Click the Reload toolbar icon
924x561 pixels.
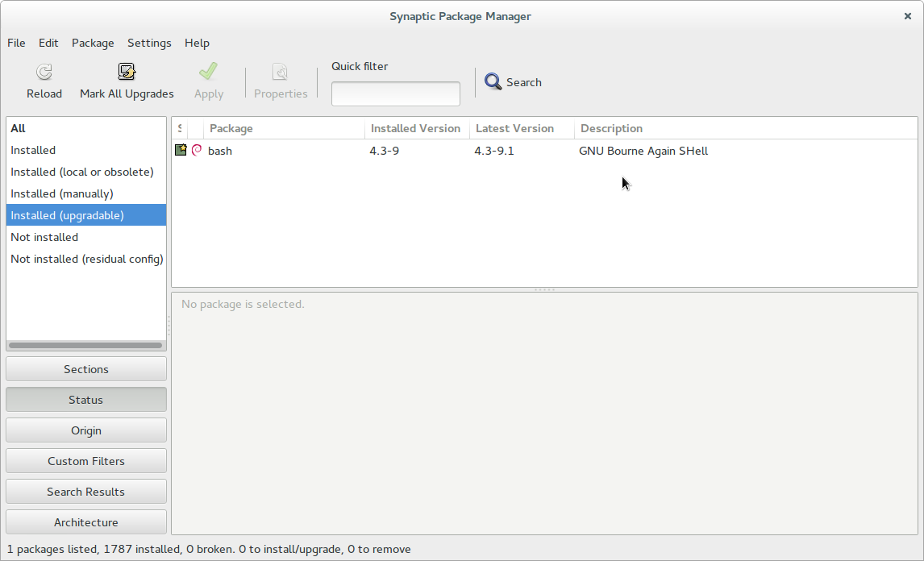pyautogui.click(x=44, y=72)
